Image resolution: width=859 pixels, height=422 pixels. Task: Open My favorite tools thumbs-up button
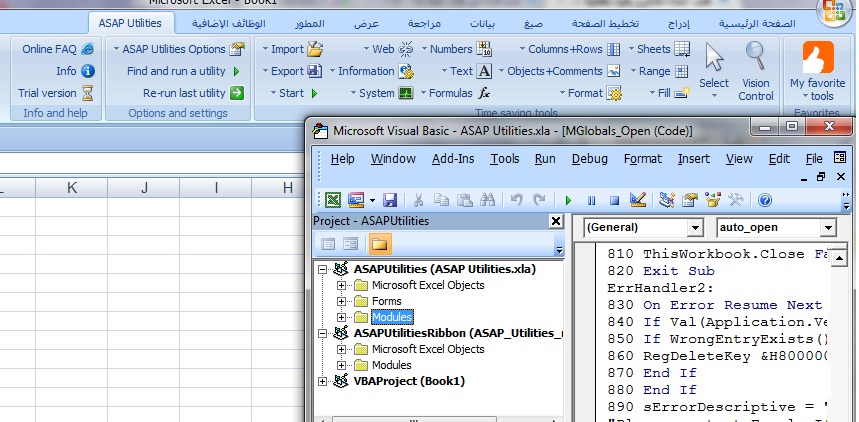pos(817,71)
